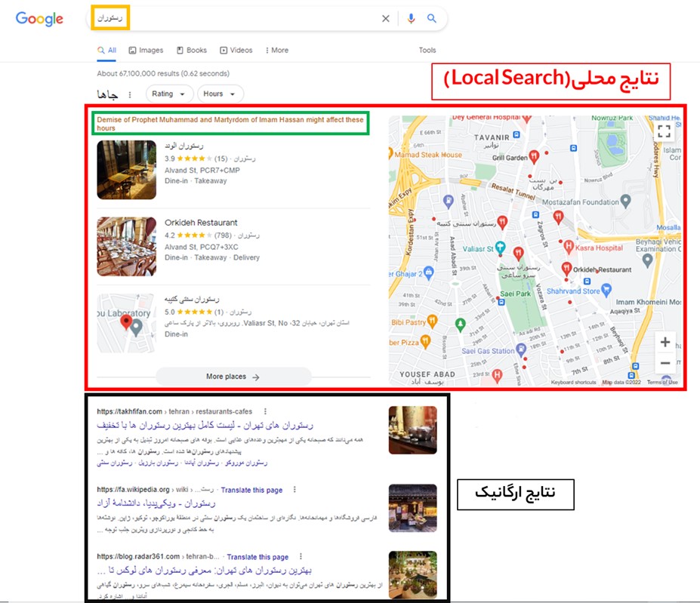Zoom in on the map with plus icon
700x603 pixels.
pyautogui.click(x=665, y=342)
